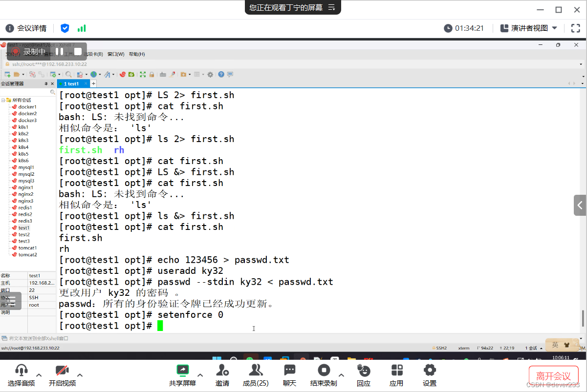The image size is (587, 392).
Task: Select tomcat2 session in tree
Action: (x=28, y=255)
